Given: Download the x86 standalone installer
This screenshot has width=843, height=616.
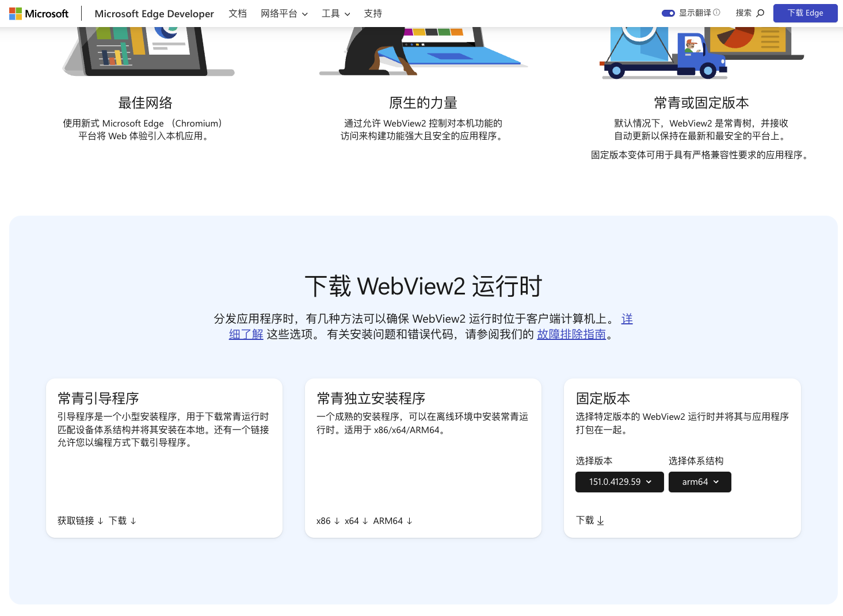Looking at the screenshot, I should pos(328,521).
